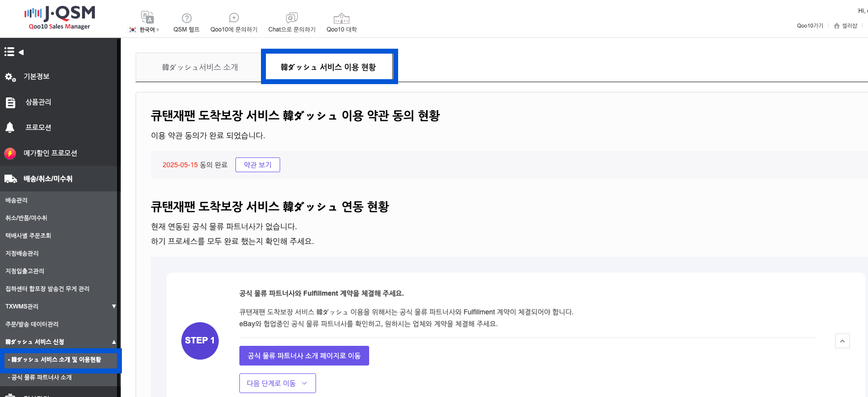This screenshot has width=868, height=397.
Task: Click the Qoo10에 문의하기 chat plus icon
Action: 234,18
